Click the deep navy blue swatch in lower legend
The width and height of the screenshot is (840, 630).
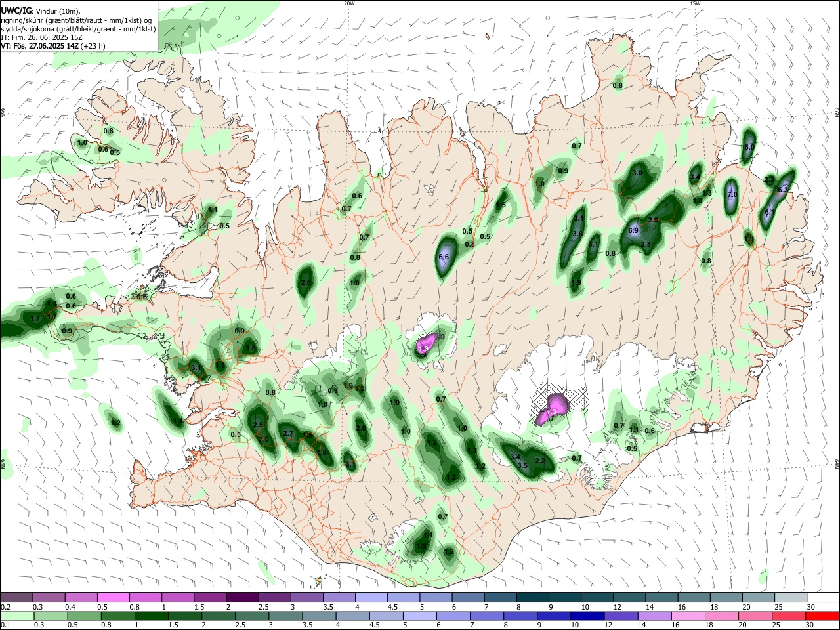pyautogui.click(x=586, y=616)
